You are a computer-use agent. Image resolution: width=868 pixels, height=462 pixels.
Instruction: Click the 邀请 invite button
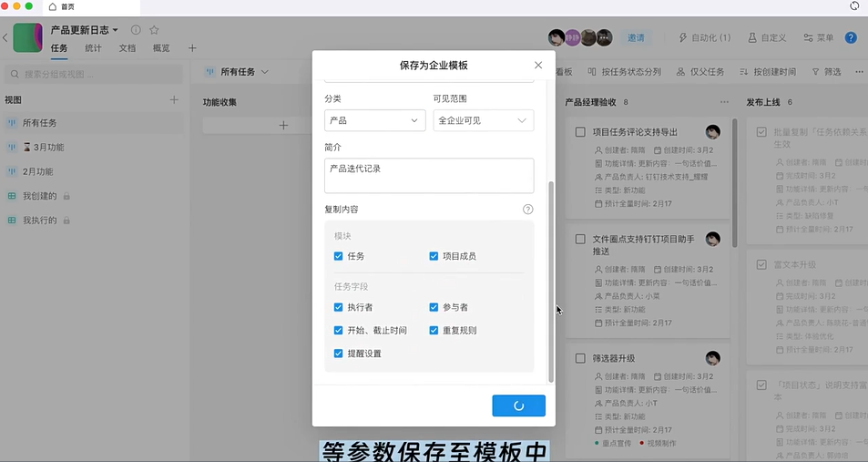pyautogui.click(x=636, y=38)
